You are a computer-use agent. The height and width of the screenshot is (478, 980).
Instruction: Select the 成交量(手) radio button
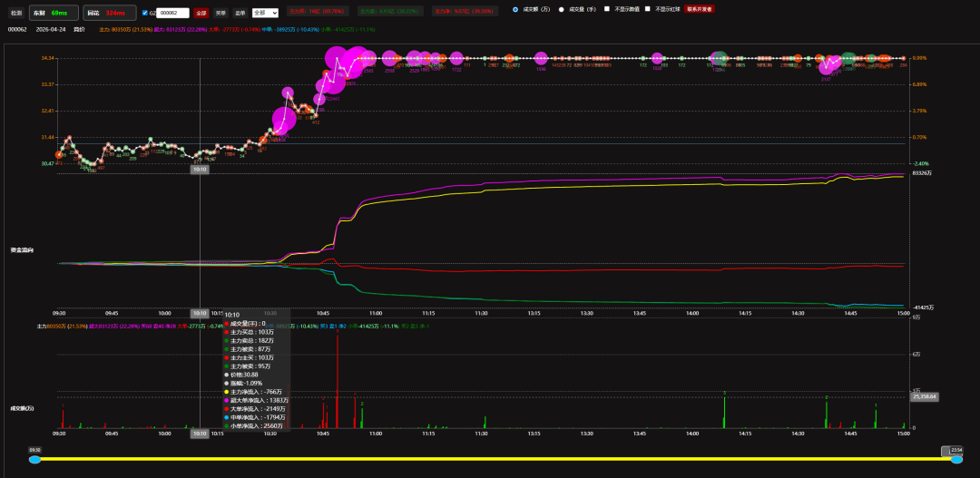click(561, 9)
